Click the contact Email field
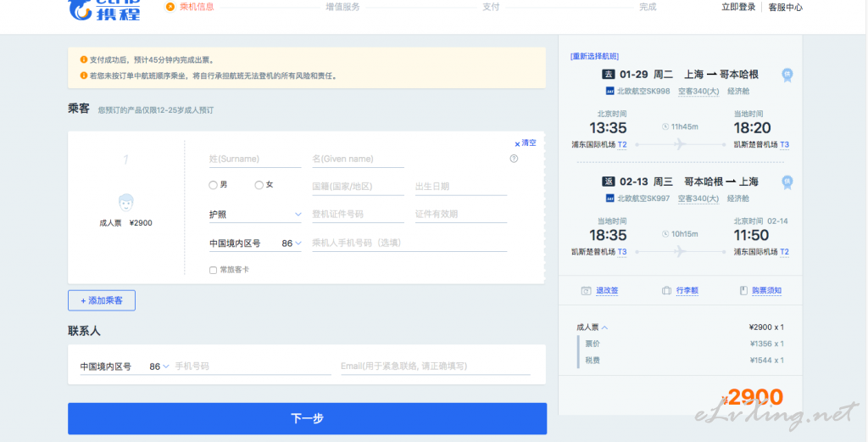 pos(436,366)
